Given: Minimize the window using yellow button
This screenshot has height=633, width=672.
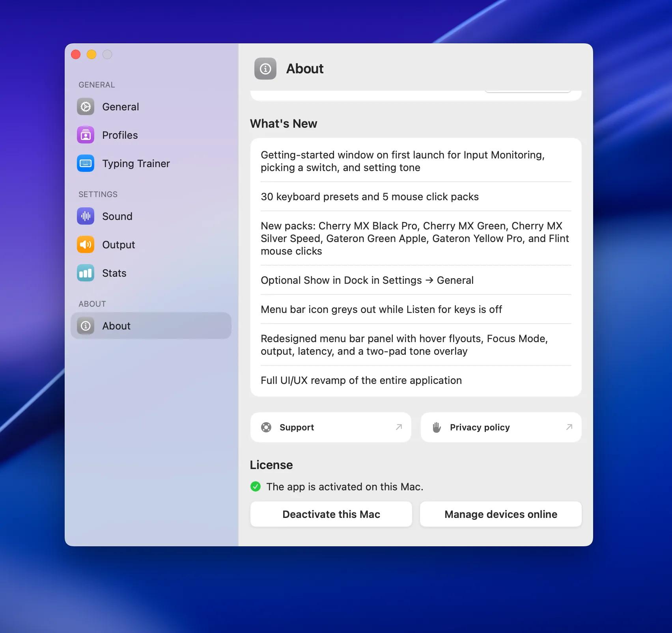Looking at the screenshot, I should tap(91, 54).
